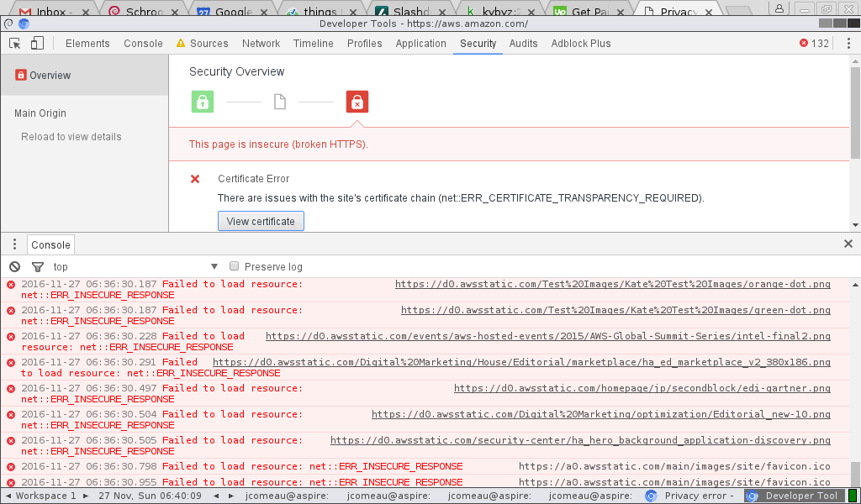Open the top execution context dropdown

click(x=135, y=267)
